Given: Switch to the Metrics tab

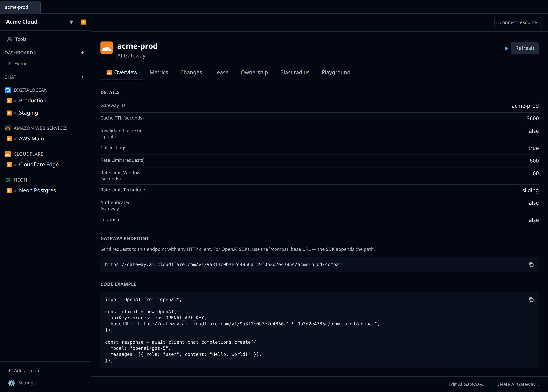Looking at the screenshot, I should 159,73.
